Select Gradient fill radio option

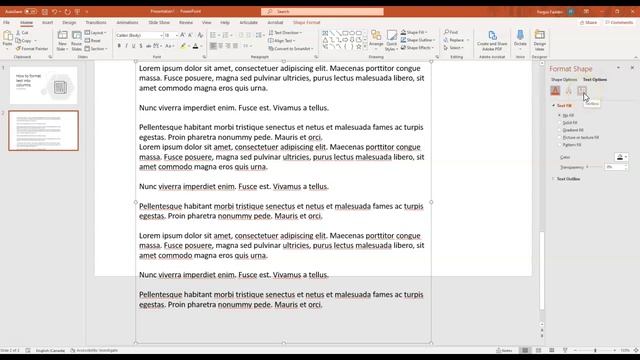coord(571,130)
